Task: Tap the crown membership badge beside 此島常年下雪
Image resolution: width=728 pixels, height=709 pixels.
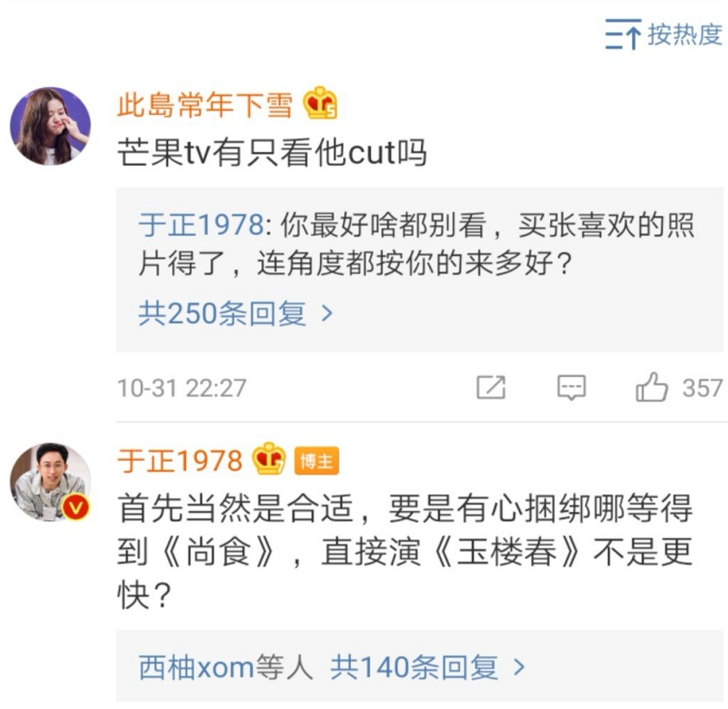Action: [320, 103]
